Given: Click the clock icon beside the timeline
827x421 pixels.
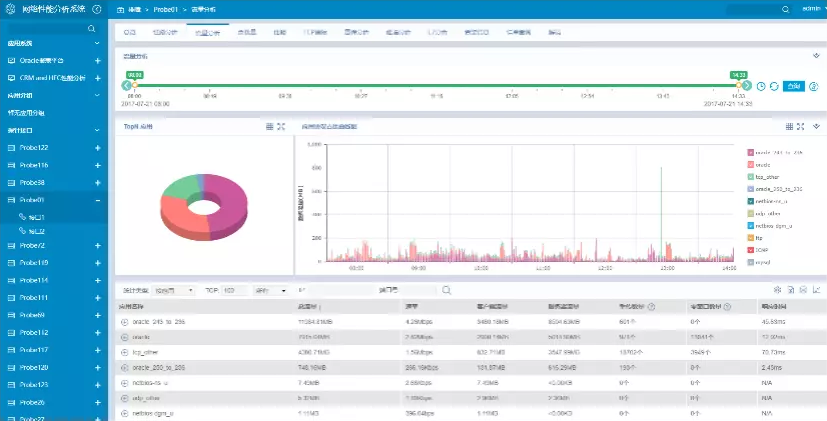Looking at the screenshot, I should pos(761,87).
